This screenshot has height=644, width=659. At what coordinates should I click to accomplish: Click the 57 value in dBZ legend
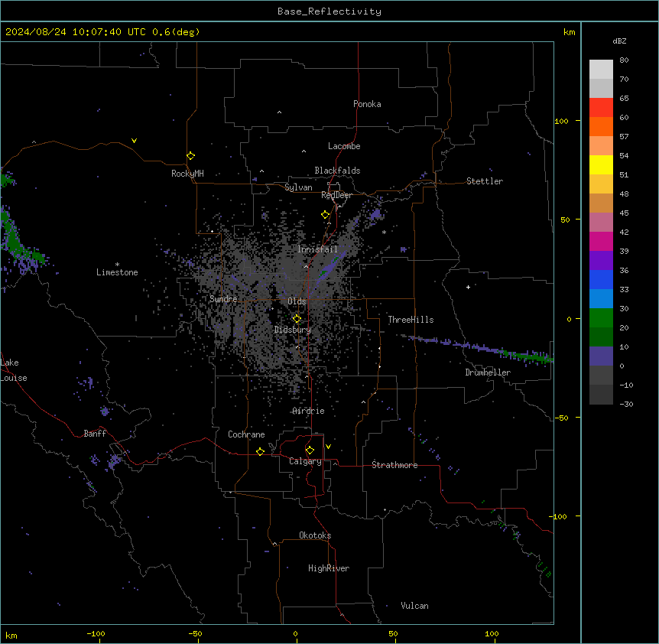click(624, 137)
